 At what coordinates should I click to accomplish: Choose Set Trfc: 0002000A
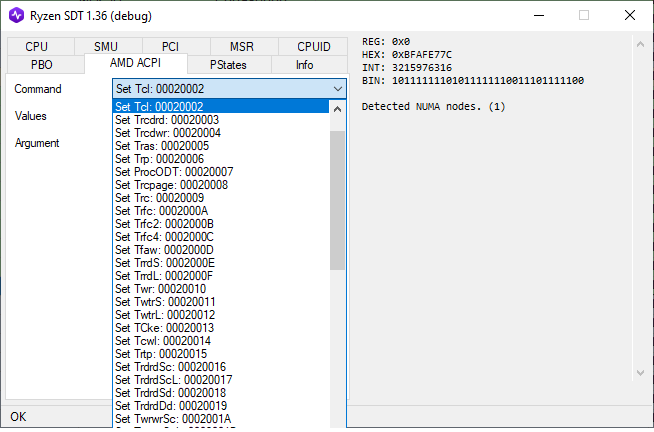tap(221, 211)
